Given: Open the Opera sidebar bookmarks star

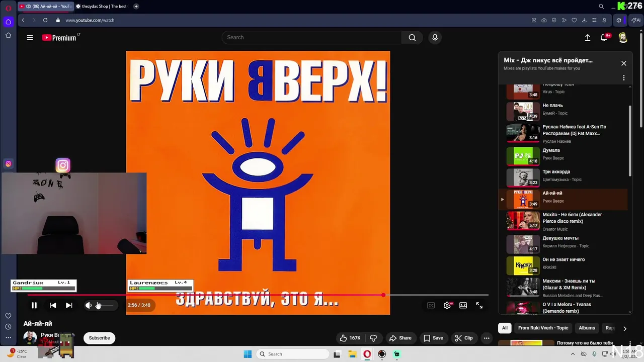Looking at the screenshot, I should coord(8,35).
